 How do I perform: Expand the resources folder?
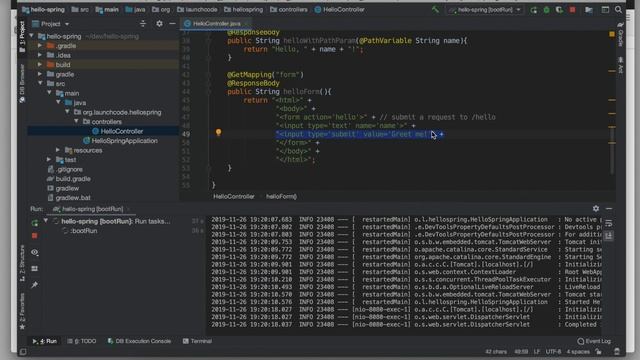tap(58, 150)
